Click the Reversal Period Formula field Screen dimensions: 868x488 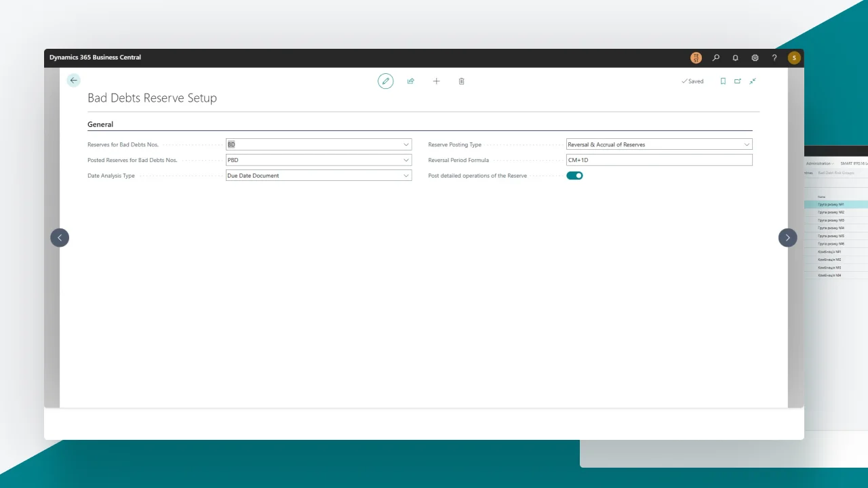[658, 160]
